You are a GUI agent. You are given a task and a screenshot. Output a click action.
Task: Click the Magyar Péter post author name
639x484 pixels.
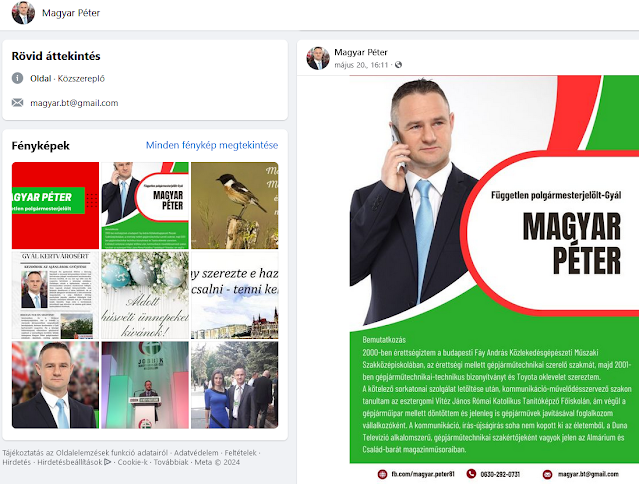361,52
